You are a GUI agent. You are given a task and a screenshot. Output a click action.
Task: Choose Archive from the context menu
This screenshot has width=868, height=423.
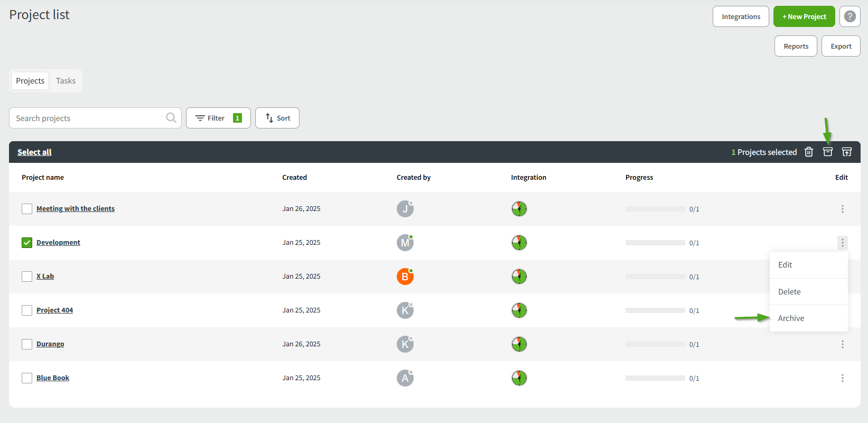pyautogui.click(x=791, y=318)
